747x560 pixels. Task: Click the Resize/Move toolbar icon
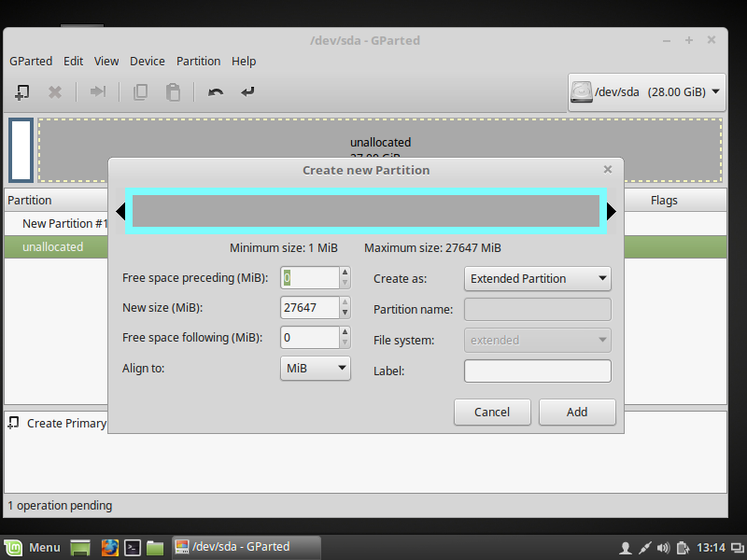98,91
